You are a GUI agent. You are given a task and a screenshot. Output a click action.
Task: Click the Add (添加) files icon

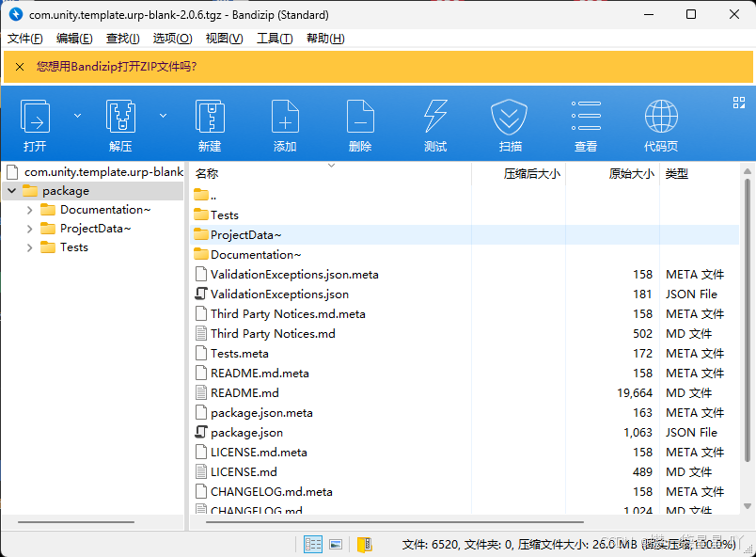point(285,117)
